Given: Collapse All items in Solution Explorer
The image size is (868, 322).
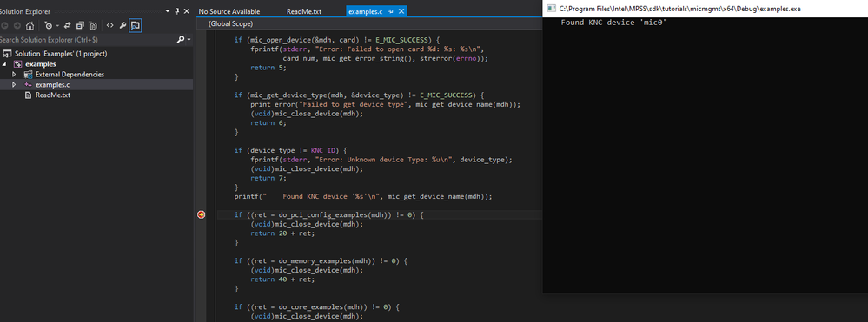Looking at the screenshot, I should click(81, 25).
